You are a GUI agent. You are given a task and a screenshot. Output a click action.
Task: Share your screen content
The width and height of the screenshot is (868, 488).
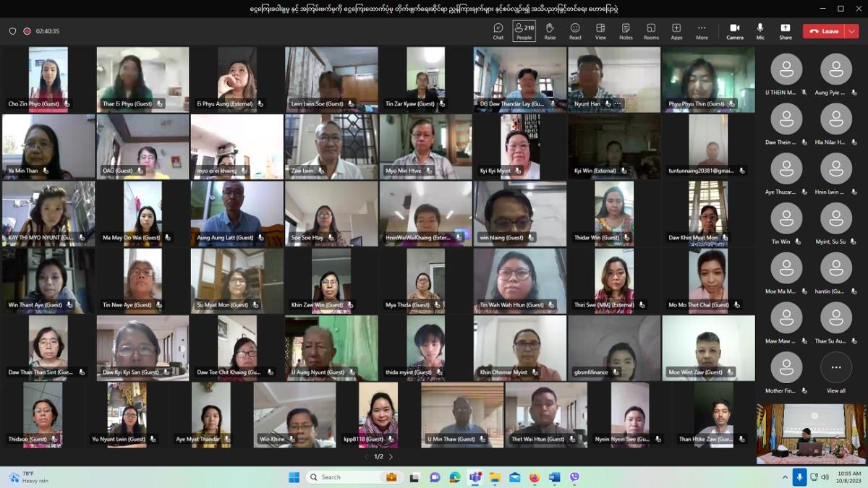coord(785,31)
